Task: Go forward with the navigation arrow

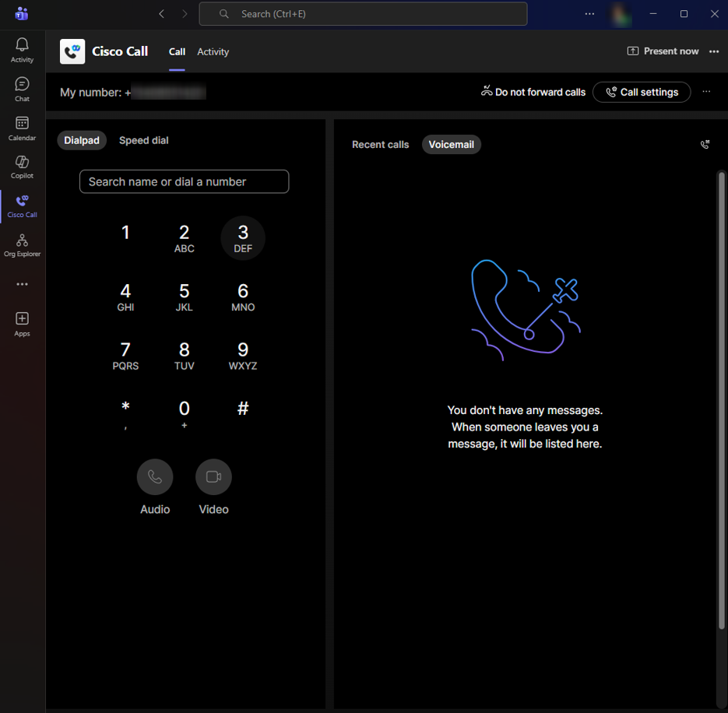Action: [185, 14]
